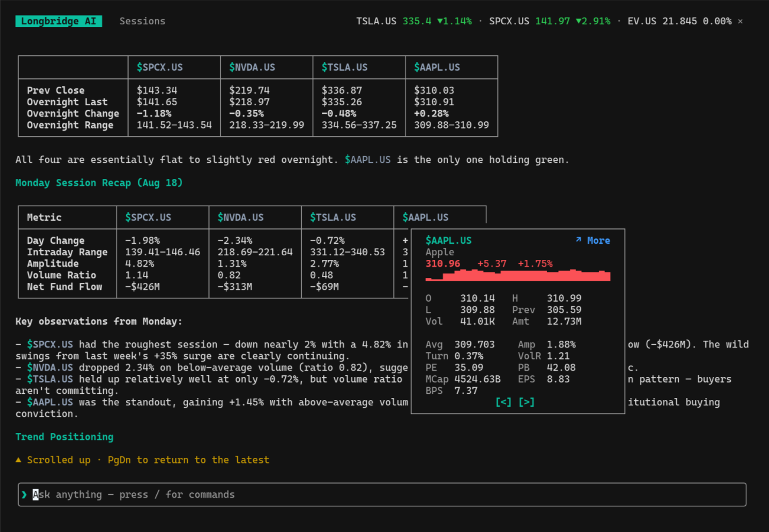
Task: Click the Vol value 41.01K
Action: pyautogui.click(x=477, y=321)
